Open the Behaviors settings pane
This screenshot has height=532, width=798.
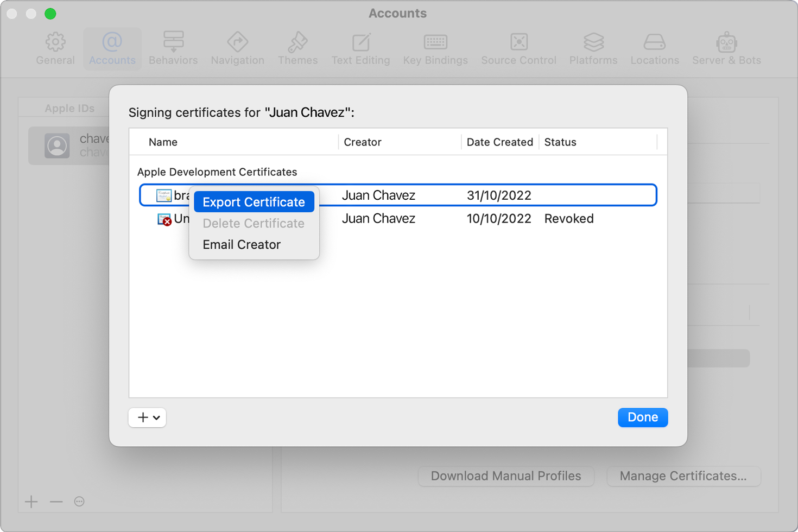tap(173, 48)
